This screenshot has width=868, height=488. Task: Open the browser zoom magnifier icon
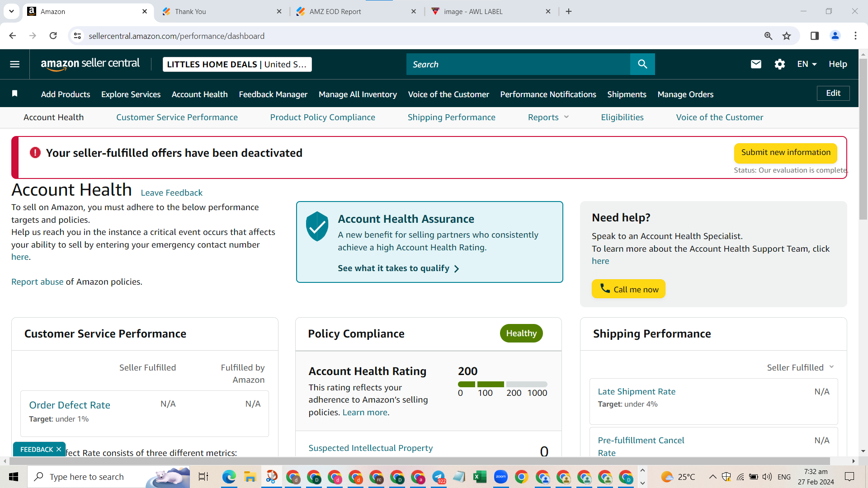[768, 36]
